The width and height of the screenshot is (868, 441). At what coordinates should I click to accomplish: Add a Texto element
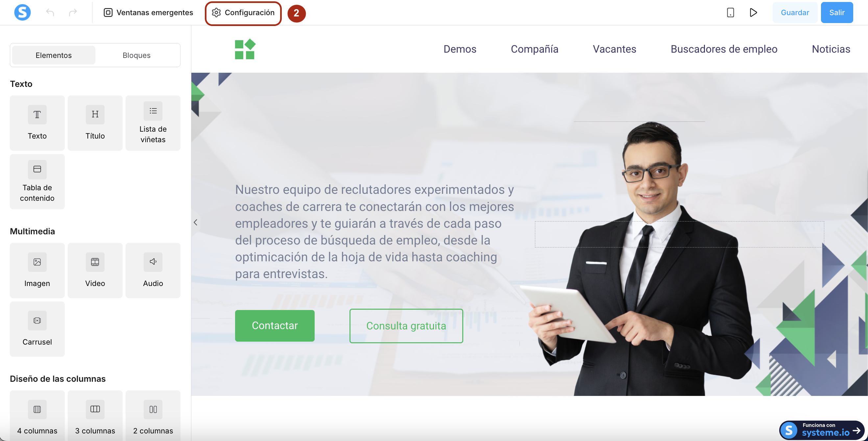click(x=37, y=123)
